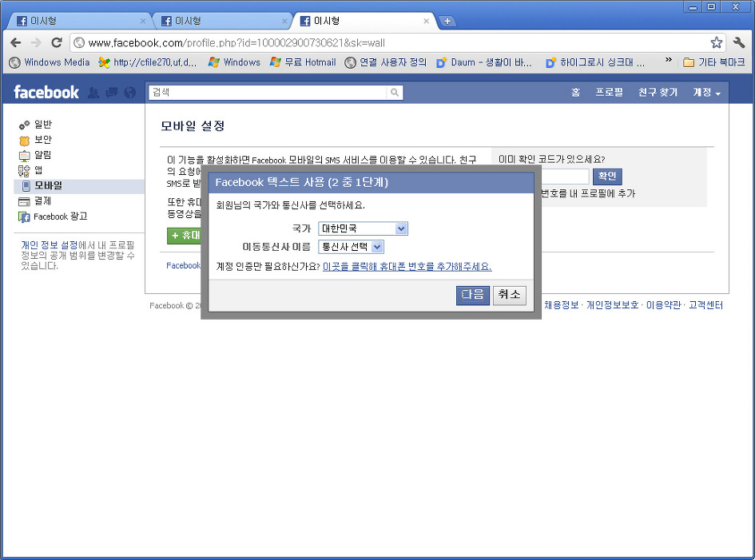755x560 pixels.
Task: Close the active third 이시형 tab
Action: (x=426, y=22)
